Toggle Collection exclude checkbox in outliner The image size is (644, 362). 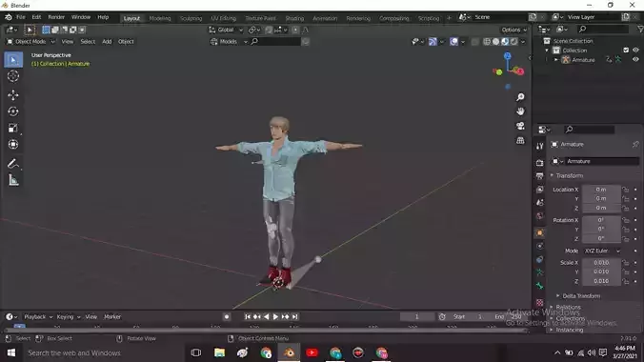click(626, 50)
